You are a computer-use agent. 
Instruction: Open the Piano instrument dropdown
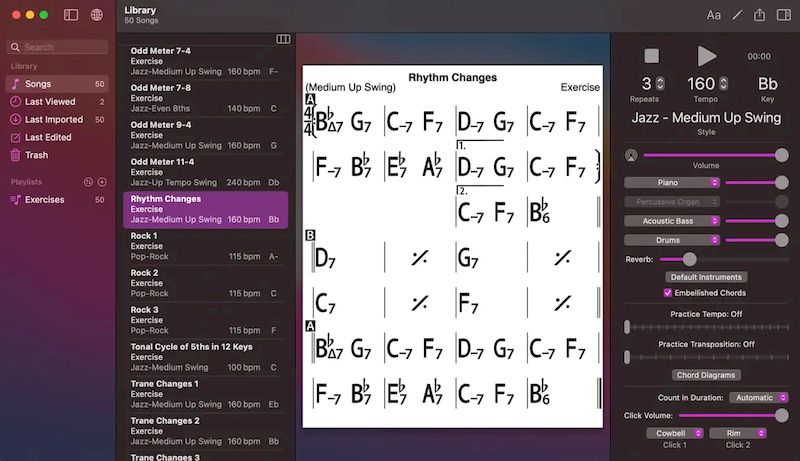click(672, 183)
